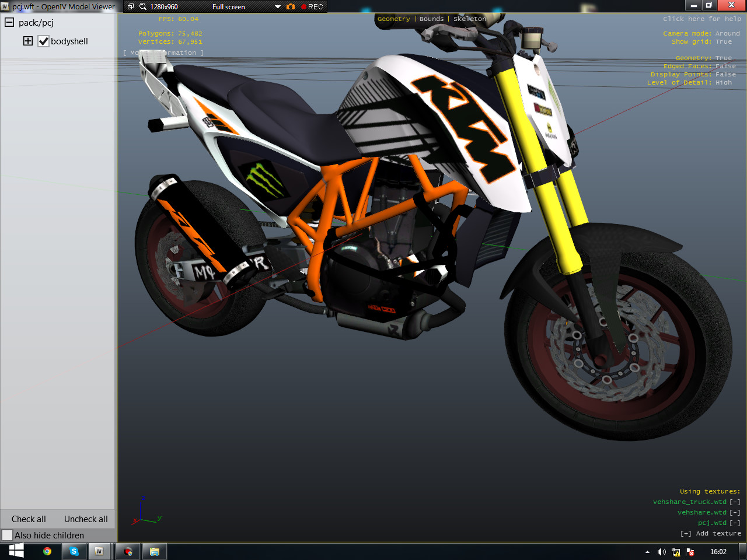Toggle the Edged Faces: False setting
Viewport: 747px width, 560px height.
[700, 66]
